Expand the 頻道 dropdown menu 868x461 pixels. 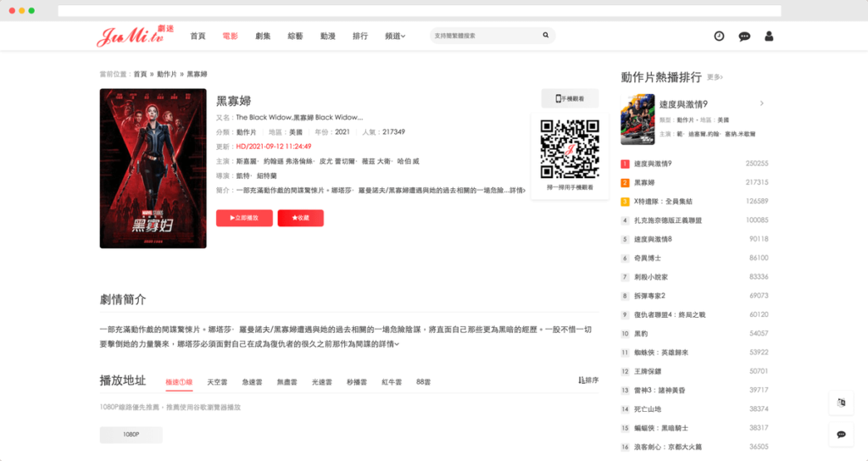pyautogui.click(x=395, y=36)
